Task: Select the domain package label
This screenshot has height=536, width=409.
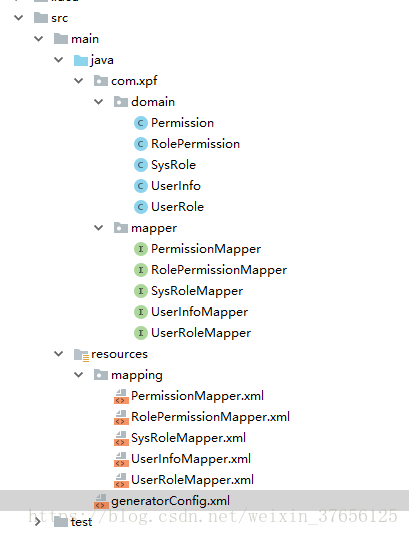Action: (x=153, y=102)
